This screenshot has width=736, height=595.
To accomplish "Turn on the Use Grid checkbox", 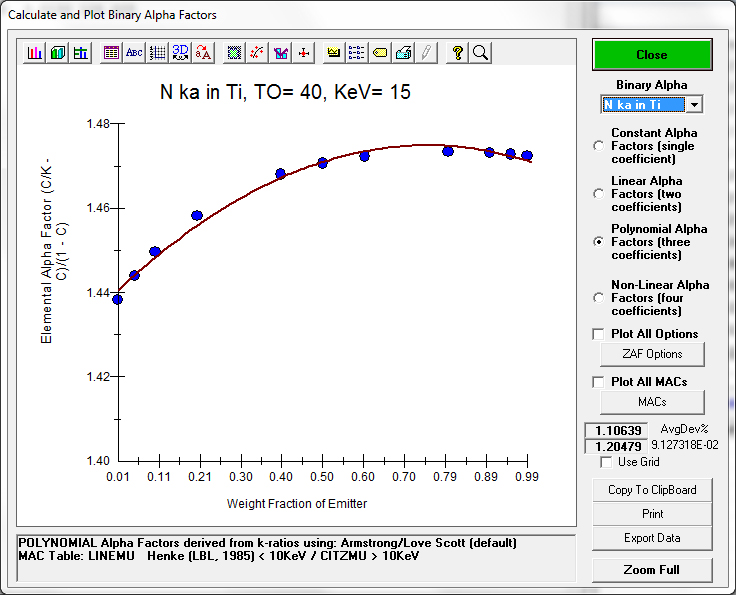I will click(x=606, y=462).
